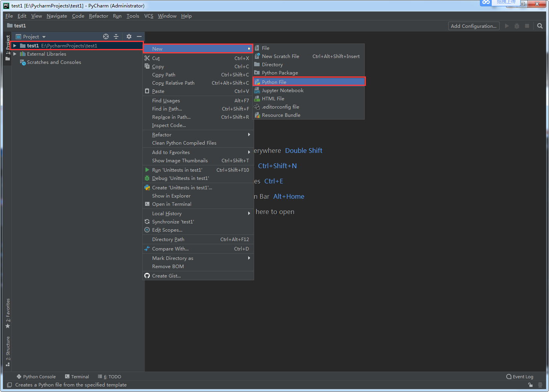Click the Search Everywhere magnifier icon
The width and height of the screenshot is (549, 392).
(x=540, y=26)
